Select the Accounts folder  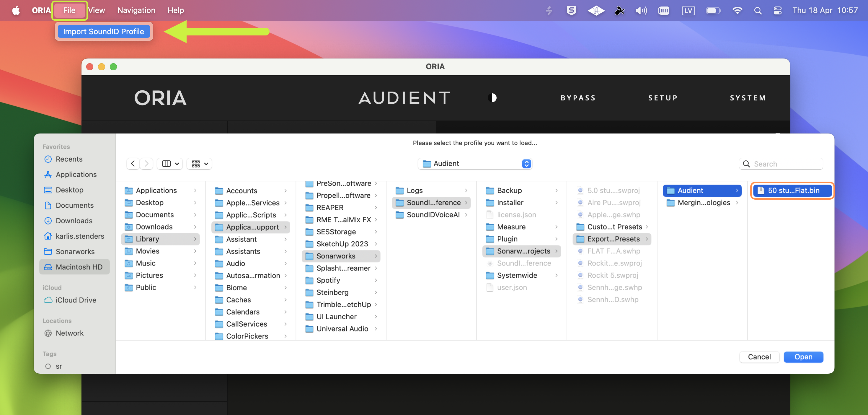(x=251, y=191)
